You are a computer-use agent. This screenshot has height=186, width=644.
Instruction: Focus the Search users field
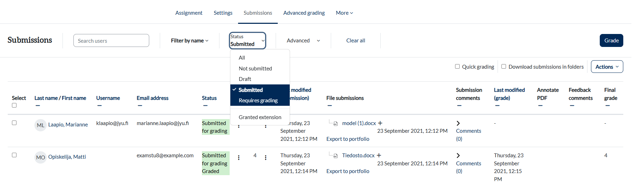[111, 41]
